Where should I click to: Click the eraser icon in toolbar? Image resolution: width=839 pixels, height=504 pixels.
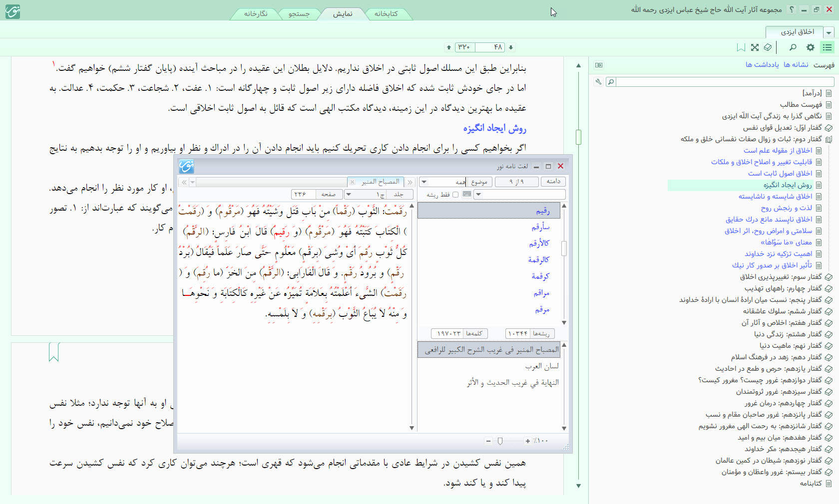pyautogui.click(x=768, y=47)
